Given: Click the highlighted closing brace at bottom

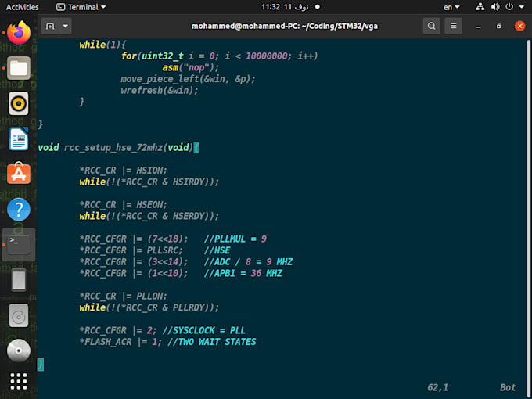Looking at the screenshot, I should click(x=41, y=365).
